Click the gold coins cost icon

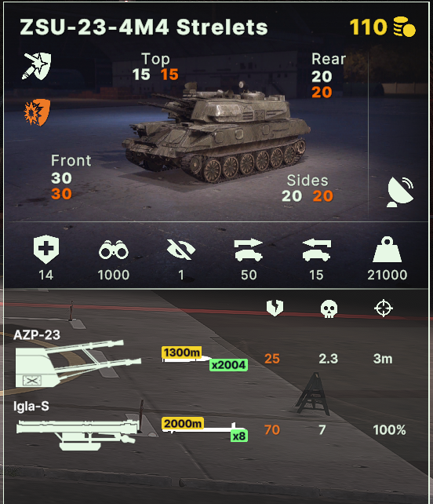(405, 27)
